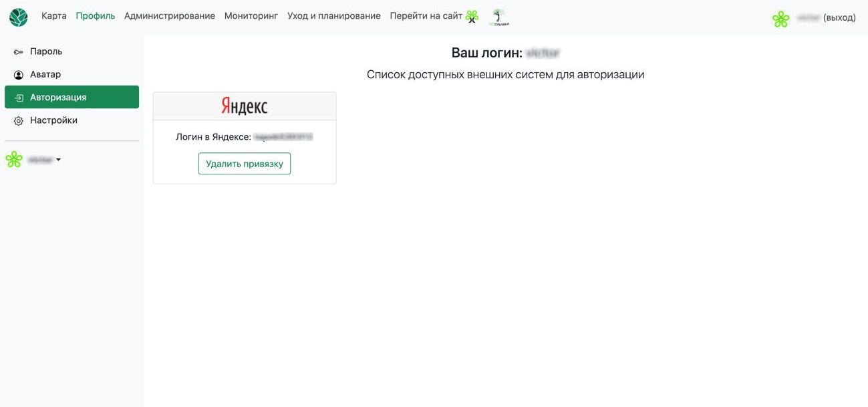The height and width of the screenshot is (407, 868).
Task: Go to Мониторинг section
Action: (x=251, y=16)
